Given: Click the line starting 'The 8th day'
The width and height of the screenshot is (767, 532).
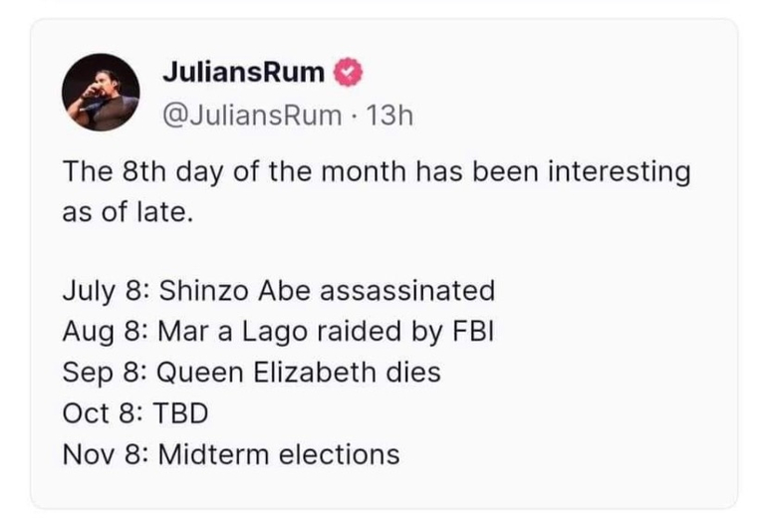Looking at the screenshot, I should (377, 172).
